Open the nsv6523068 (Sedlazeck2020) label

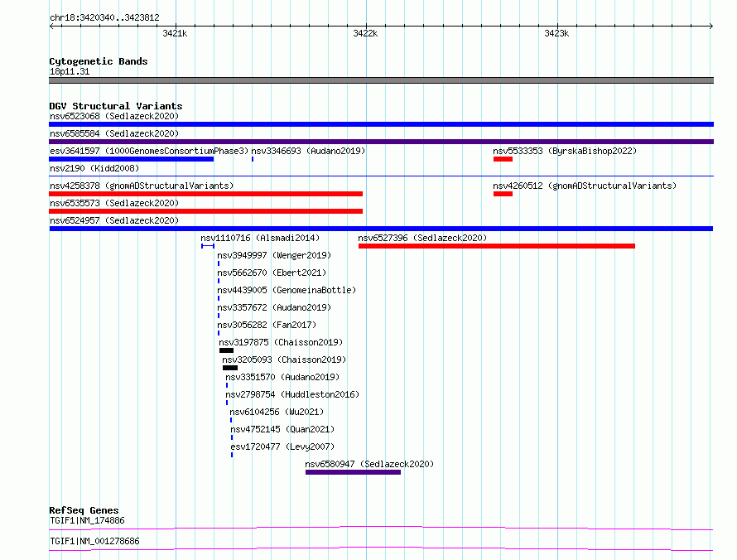114,116
